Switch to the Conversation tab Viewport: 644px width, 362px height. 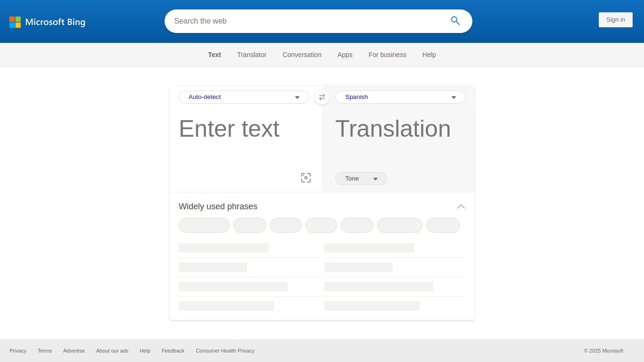pyautogui.click(x=302, y=55)
